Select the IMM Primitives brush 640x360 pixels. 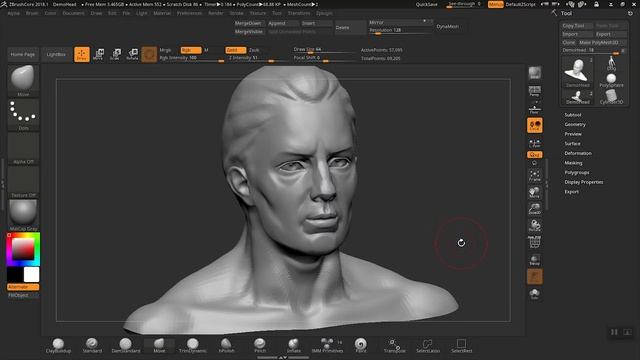coord(327,345)
